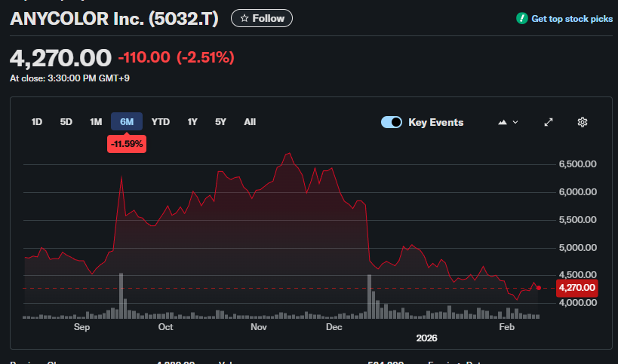Switch chart to YTD range
The height and width of the screenshot is (364, 618).
pyautogui.click(x=161, y=122)
